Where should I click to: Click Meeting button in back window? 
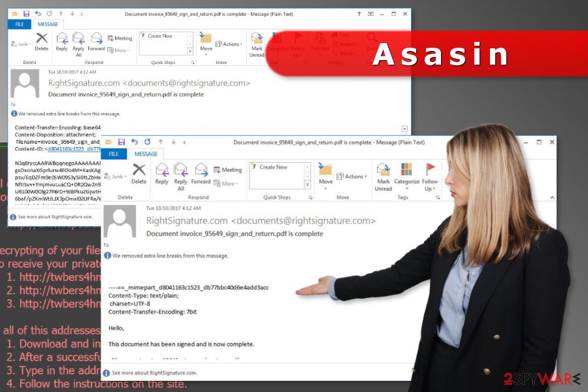[x=120, y=39]
